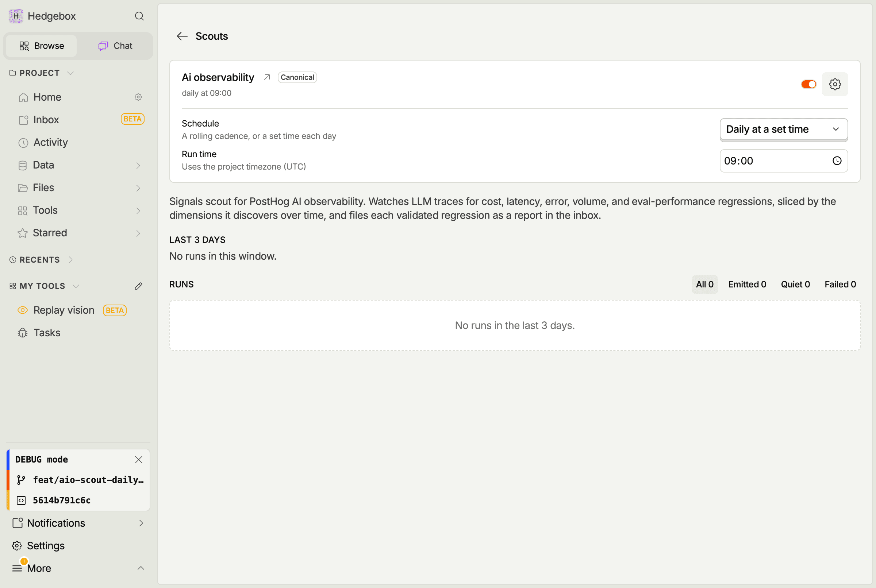Open the Daily at a set time dropdown
This screenshot has height=588, width=876.
click(x=783, y=129)
